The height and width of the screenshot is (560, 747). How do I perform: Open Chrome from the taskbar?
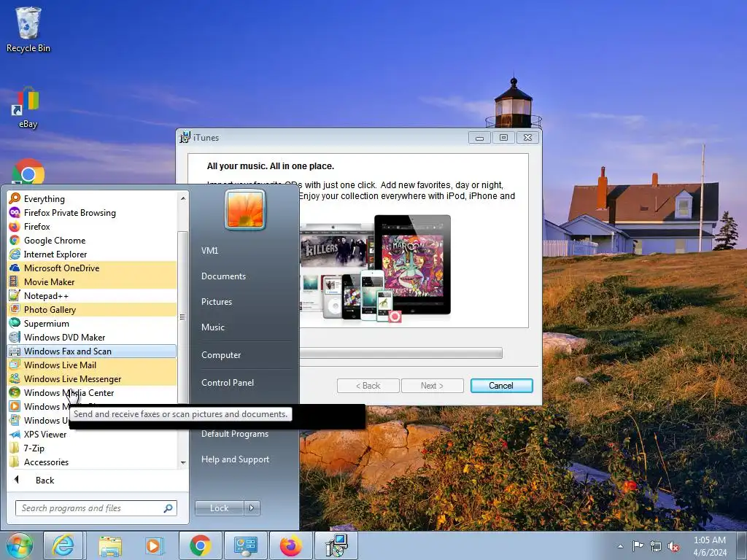tap(201, 545)
